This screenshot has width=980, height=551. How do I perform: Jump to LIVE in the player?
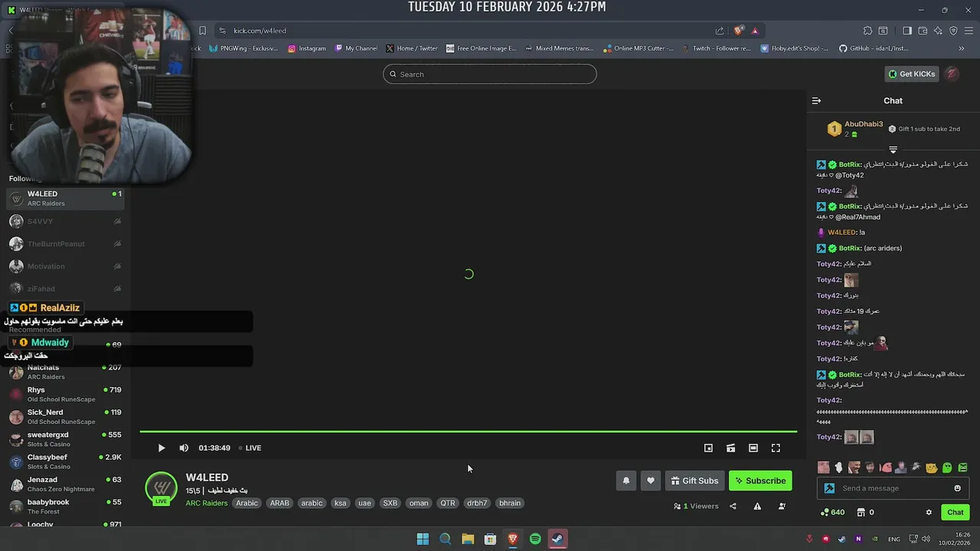click(250, 448)
